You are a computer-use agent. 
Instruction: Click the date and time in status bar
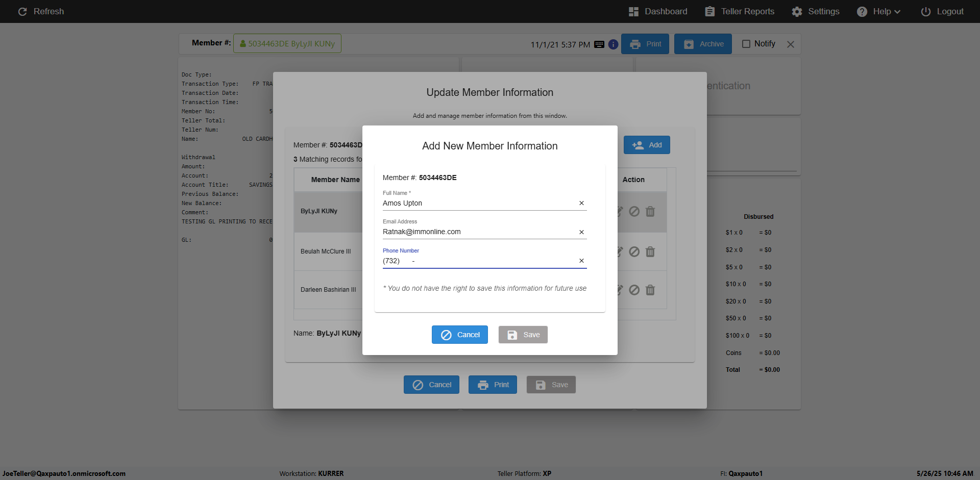pyautogui.click(x=945, y=473)
